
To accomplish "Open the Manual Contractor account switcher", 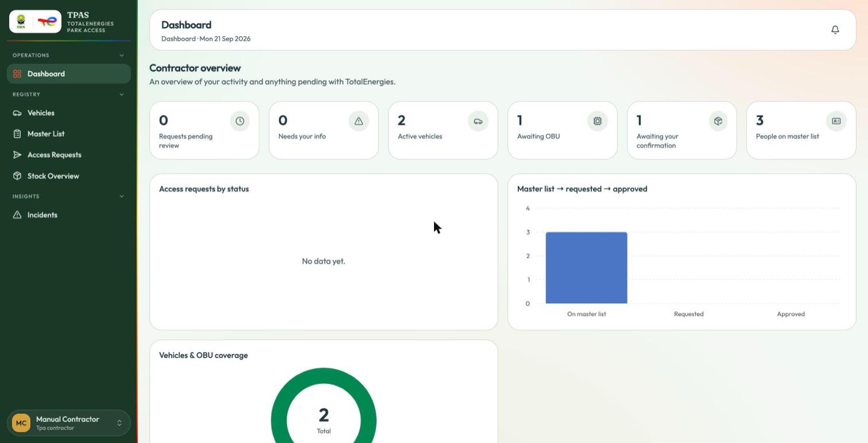I will [x=69, y=423].
